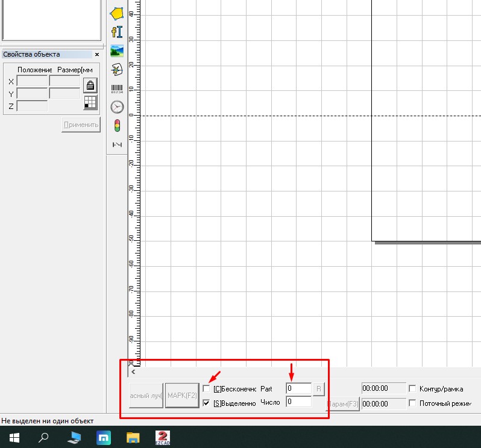Click the Part count input field
This screenshot has height=448, width=481.
pyautogui.click(x=298, y=389)
